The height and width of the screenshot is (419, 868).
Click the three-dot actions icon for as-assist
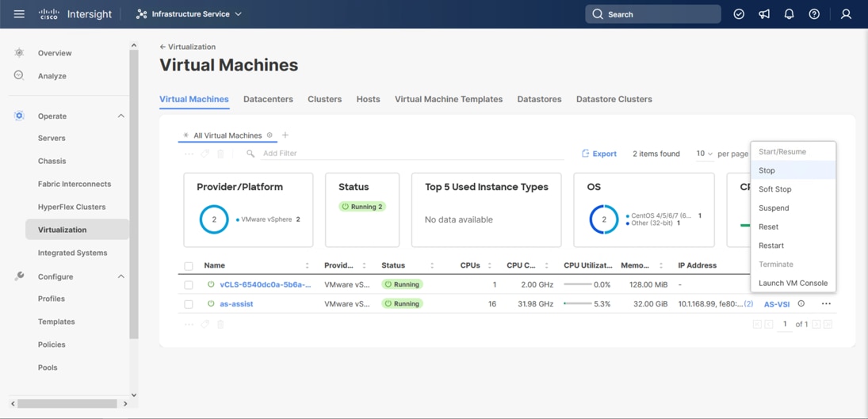click(826, 304)
